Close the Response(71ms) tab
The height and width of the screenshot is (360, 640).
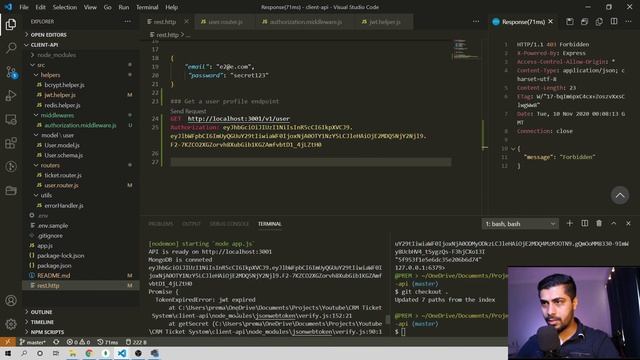(x=551, y=22)
